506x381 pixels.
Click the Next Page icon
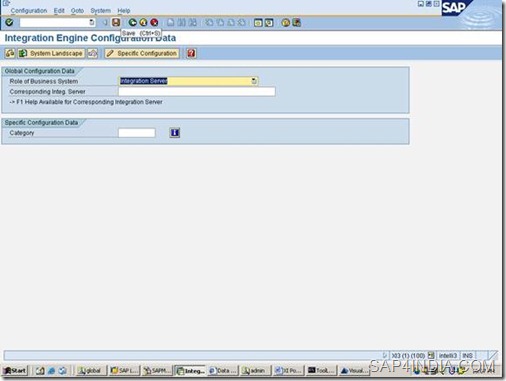(x=231, y=22)
